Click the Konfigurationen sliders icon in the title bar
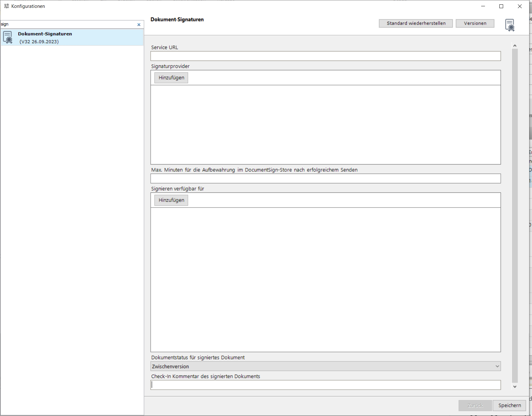Image resolution: width=532 pixels, height=416 pixels. point(6,6)
